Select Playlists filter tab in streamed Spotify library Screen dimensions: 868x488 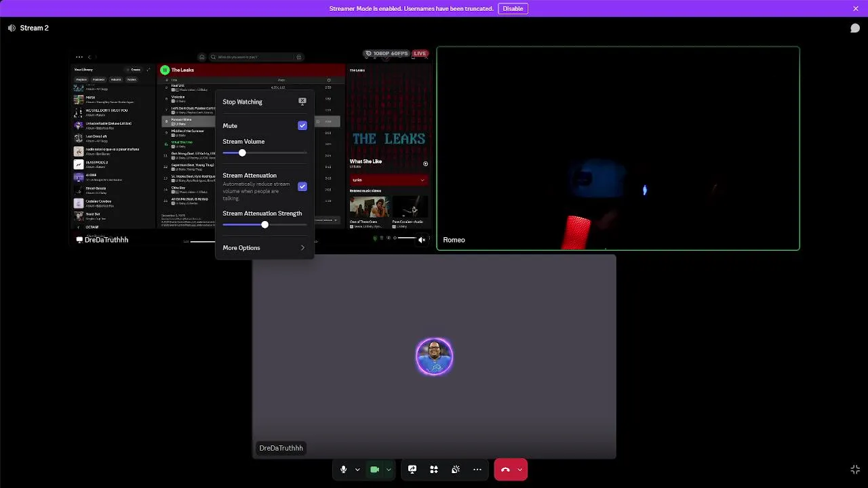(x=81, y=79)
